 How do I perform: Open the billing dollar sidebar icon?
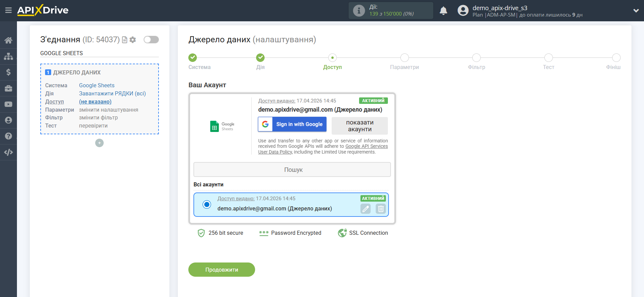click(x=8, y=72)
